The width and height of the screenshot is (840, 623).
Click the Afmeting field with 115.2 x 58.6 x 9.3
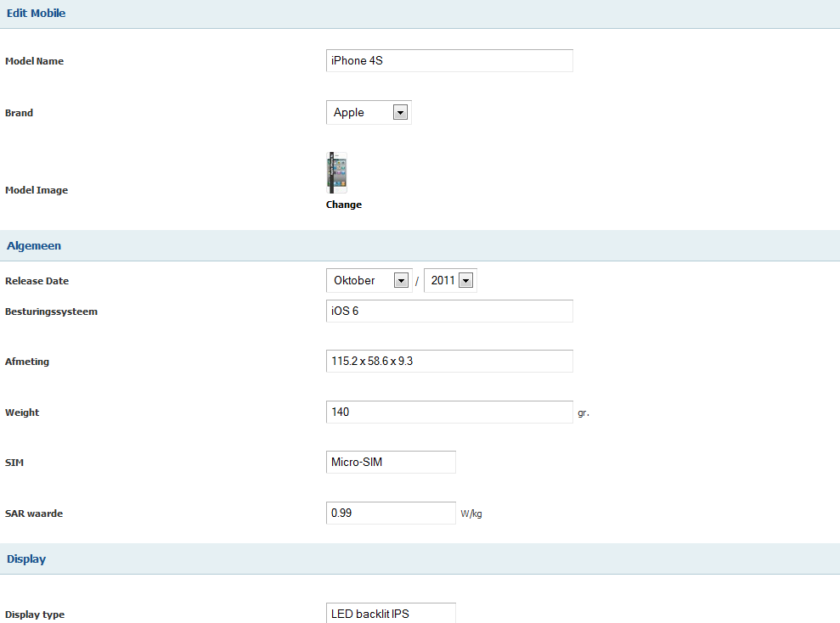point(449,362)
